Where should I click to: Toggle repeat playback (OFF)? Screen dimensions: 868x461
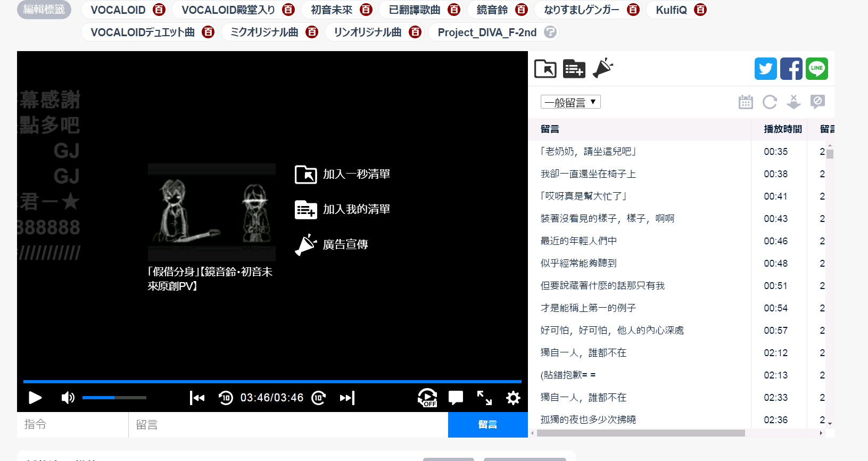click(x=427, y=398)
